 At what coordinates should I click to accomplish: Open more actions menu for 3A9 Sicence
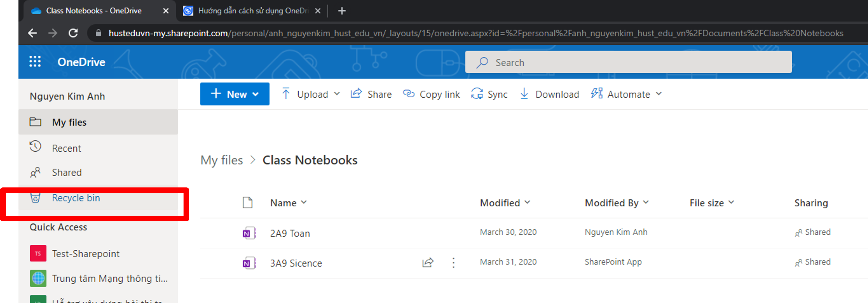453,263
